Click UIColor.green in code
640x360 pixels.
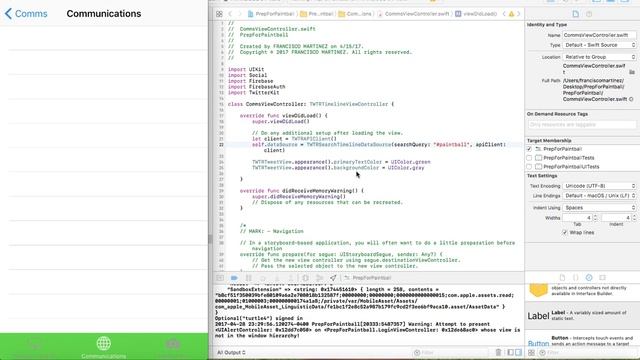pos(411,162)
